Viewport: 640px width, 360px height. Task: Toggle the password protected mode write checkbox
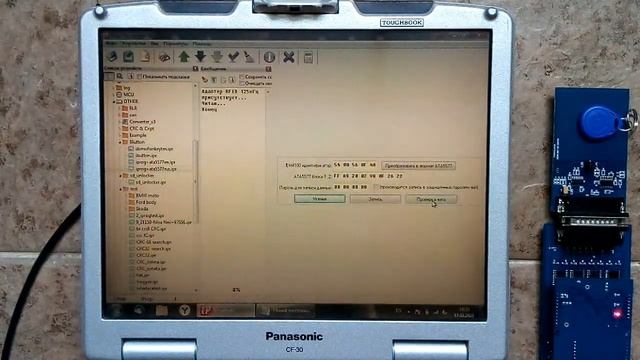click(376, 187)
